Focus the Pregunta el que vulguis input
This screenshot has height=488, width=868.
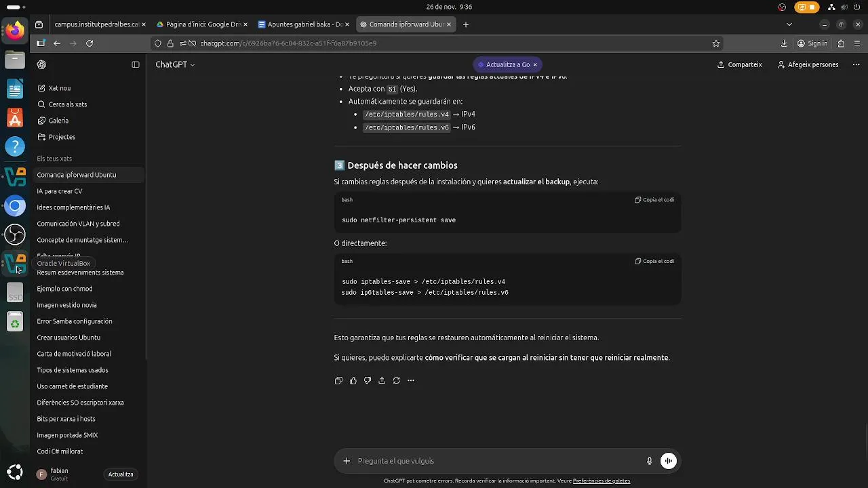(x=498, y=461)
